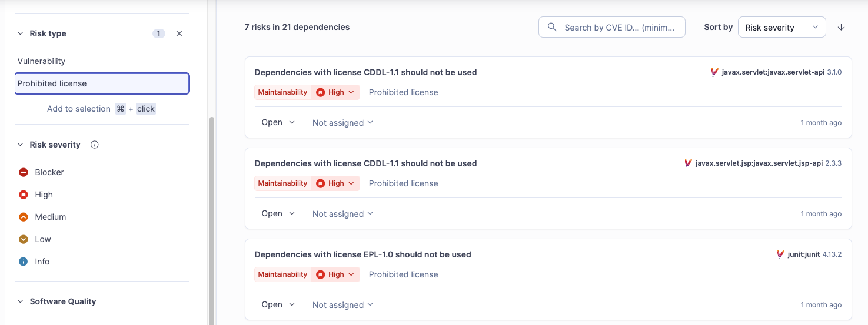The width and height of the screenshot is (868, 325).
Task: Filter risks by High severity
Action: (44, 195)
